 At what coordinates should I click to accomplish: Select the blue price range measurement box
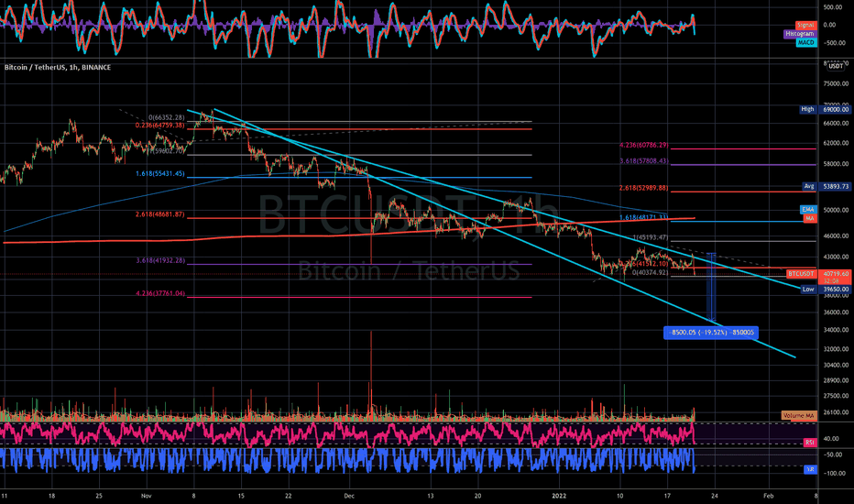(x=711, y=287)
